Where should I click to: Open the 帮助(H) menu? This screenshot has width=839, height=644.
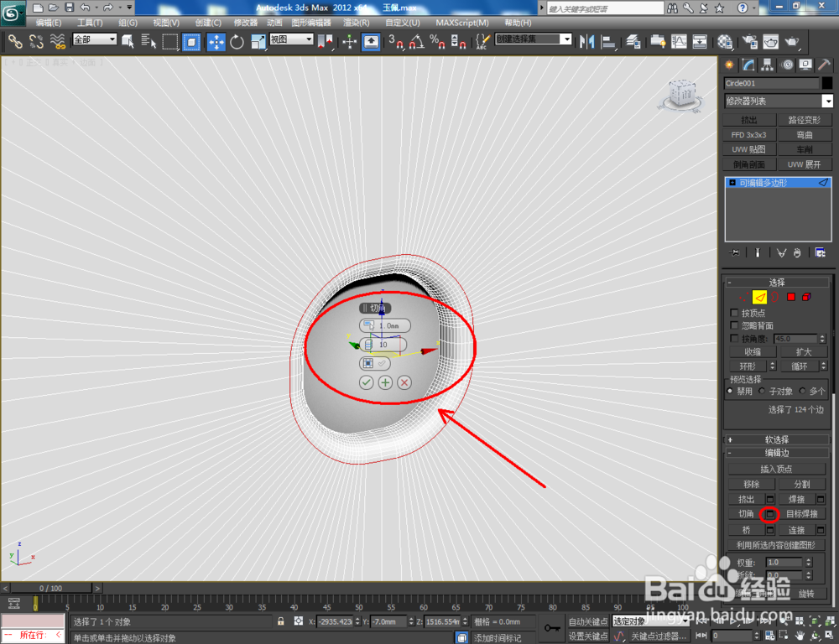518,23
